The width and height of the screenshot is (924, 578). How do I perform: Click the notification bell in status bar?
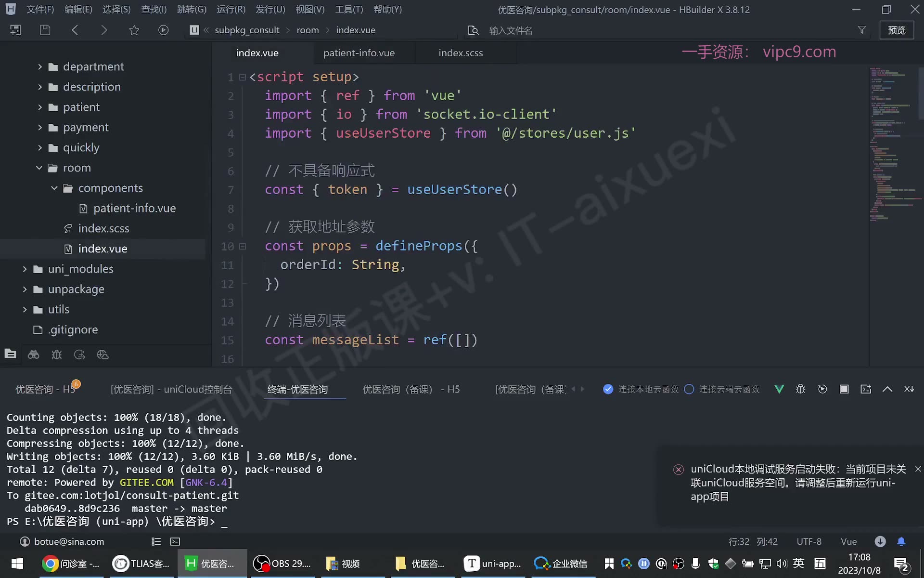point(901,541)
